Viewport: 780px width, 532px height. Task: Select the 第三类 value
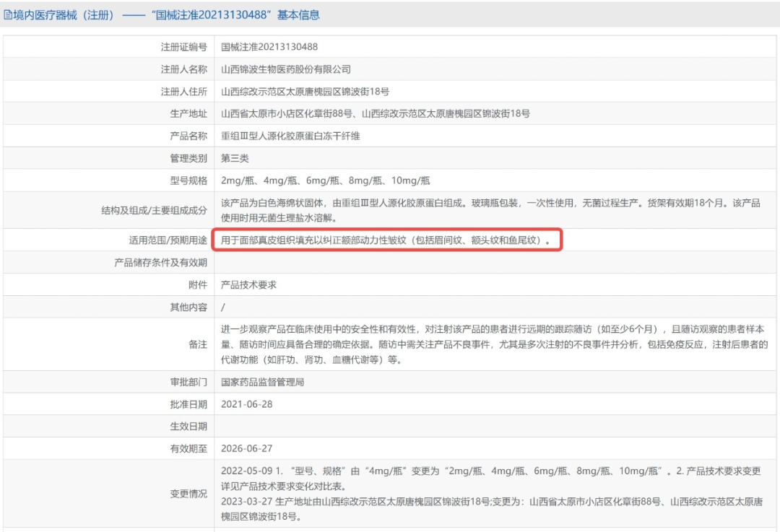tap(235, 158)
